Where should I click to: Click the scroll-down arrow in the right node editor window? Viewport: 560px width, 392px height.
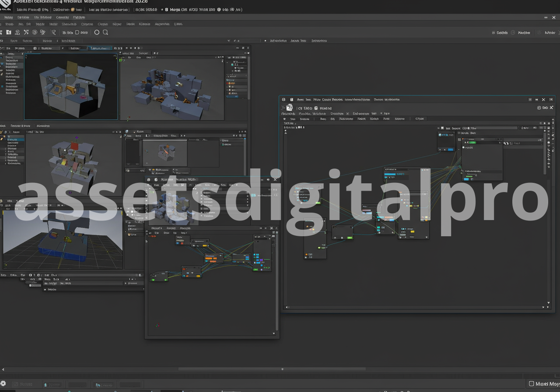549,302
